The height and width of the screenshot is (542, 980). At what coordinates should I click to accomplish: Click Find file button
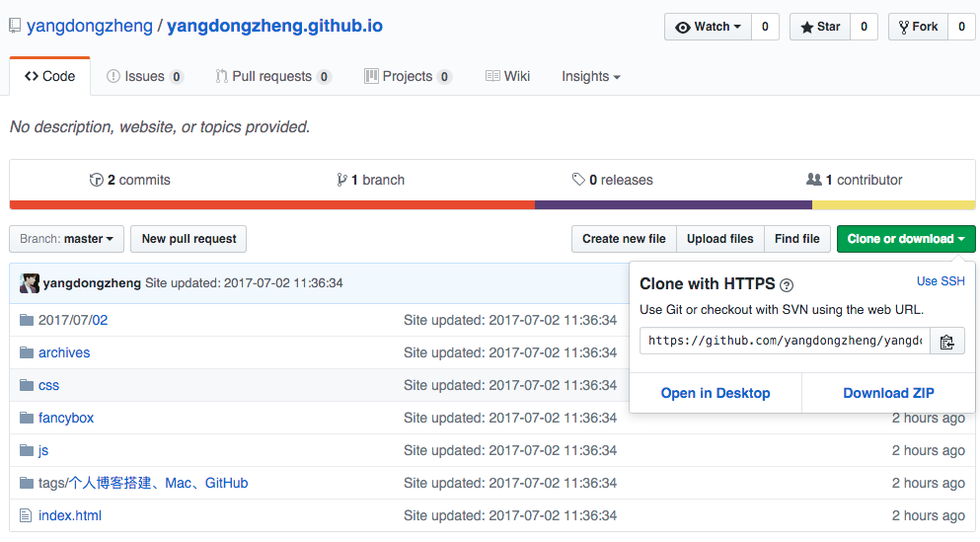click(x=796, y=239)
